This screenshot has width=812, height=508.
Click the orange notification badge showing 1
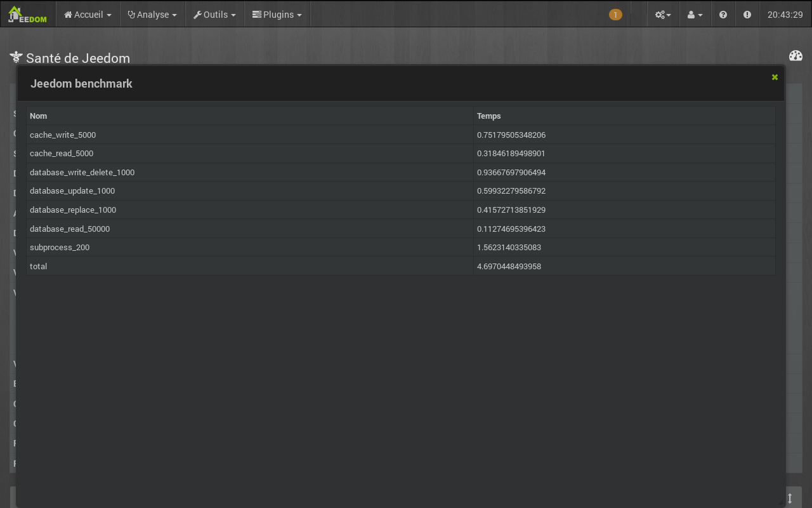click(615, 15)
